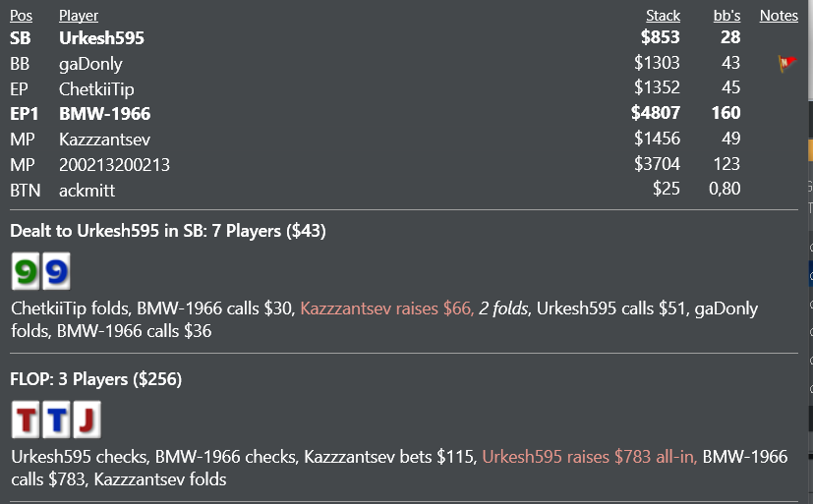This screenshot has height=504, width=813.
Task: Click the blue T flop card
Action: (56, 420)
